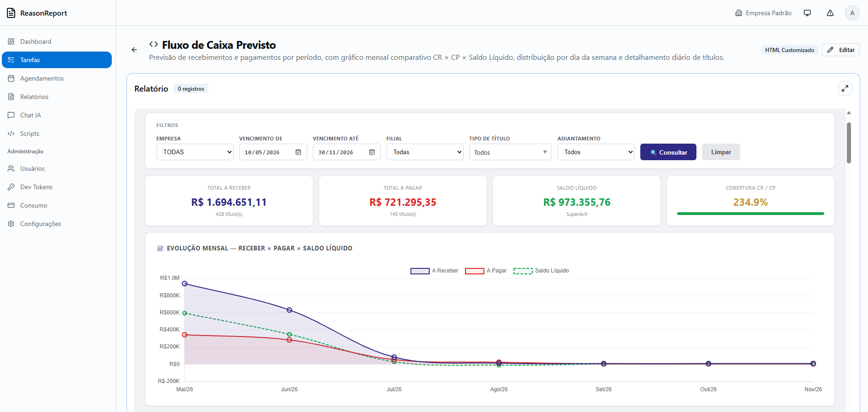Image resolution: width=868 pixels, height=412 pixels.
Task: Click the Relatórios document icon
Action: coord(11,97)
